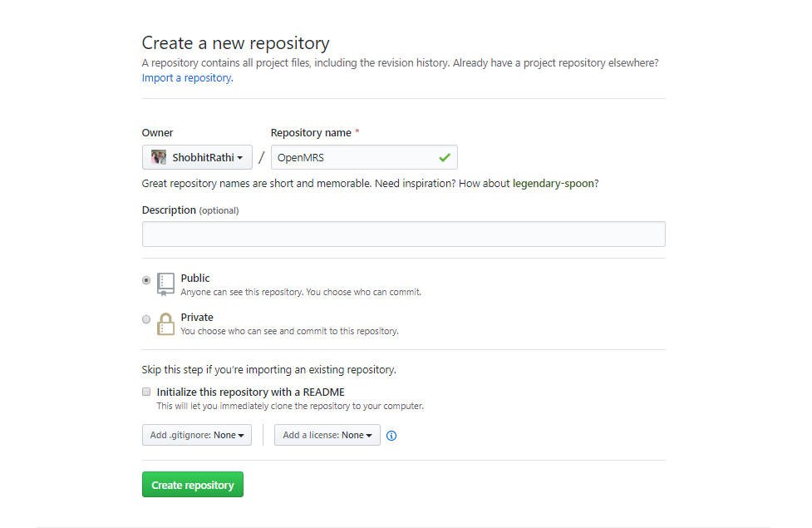Click the green checkmark in repository name field
This screenshot has height=528, width=812.
(x=445, y=157)
